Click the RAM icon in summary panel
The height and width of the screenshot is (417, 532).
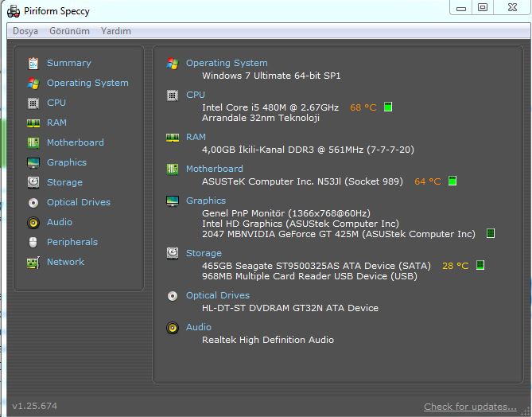pyautogui.click(x=173, y=138)
